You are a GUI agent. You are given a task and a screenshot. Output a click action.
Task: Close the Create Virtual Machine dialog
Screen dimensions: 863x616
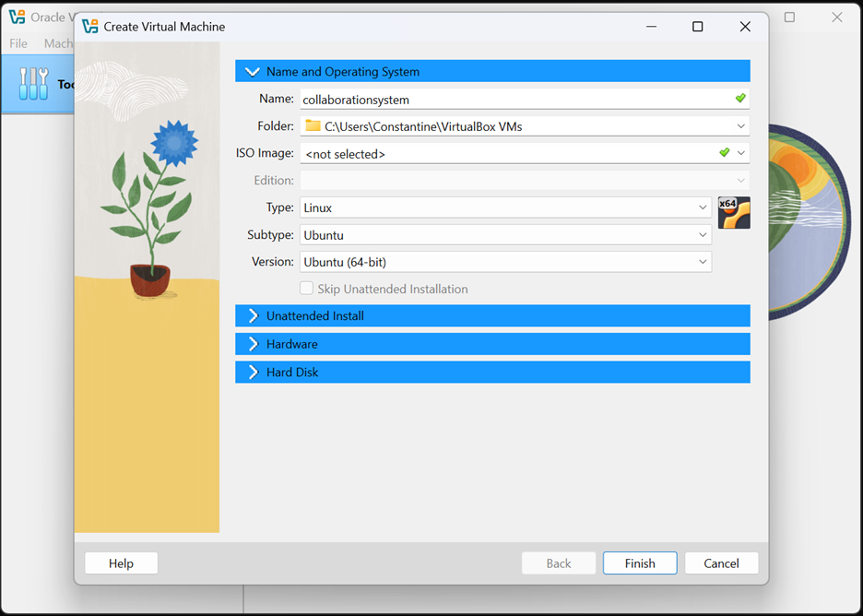(x=745, y=27)
